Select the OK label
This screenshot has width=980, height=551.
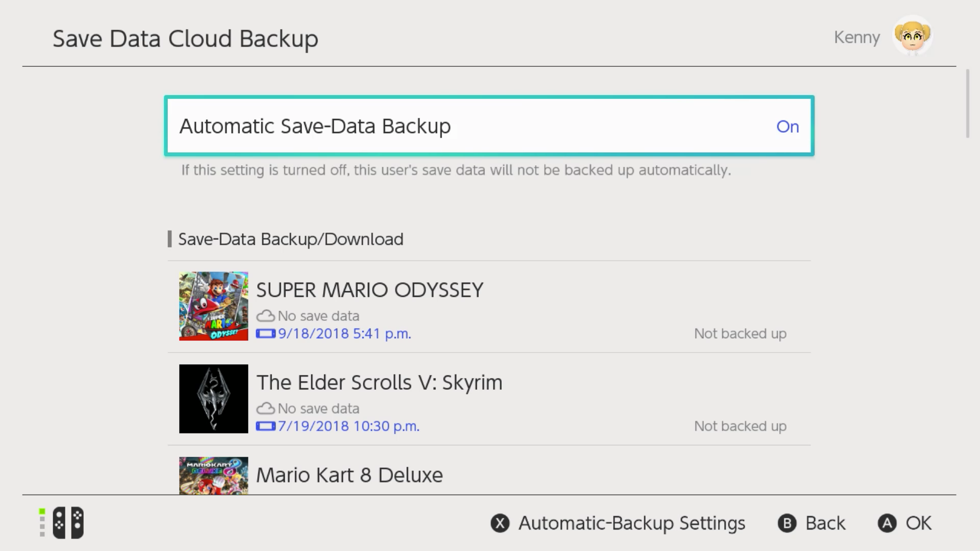point(918,523)
